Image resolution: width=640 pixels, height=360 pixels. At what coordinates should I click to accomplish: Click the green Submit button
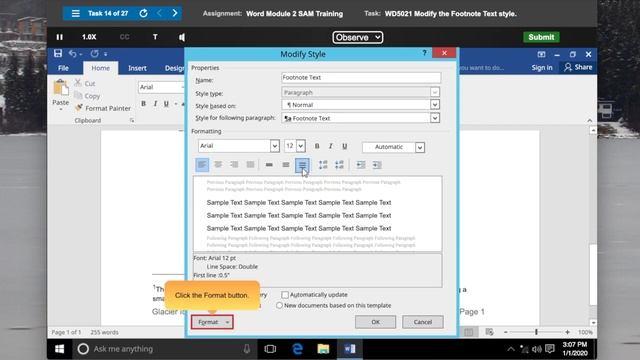pyautogui.click(x=541, y=37)
